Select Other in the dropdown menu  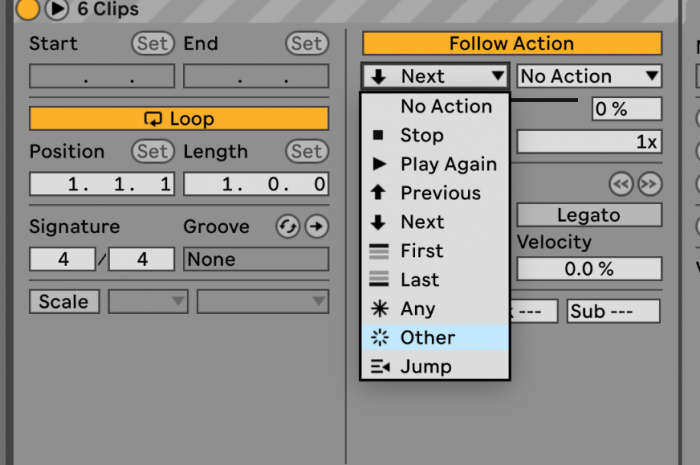coord(435,338)
